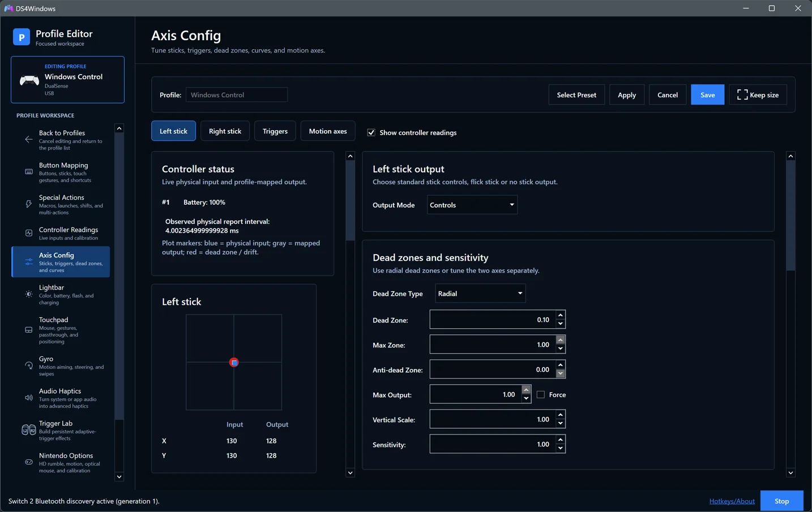This screenshot has width=812, height=512.
Task: Click the Select Preset button
Action: pyautogui.click(x=576, y=95)
